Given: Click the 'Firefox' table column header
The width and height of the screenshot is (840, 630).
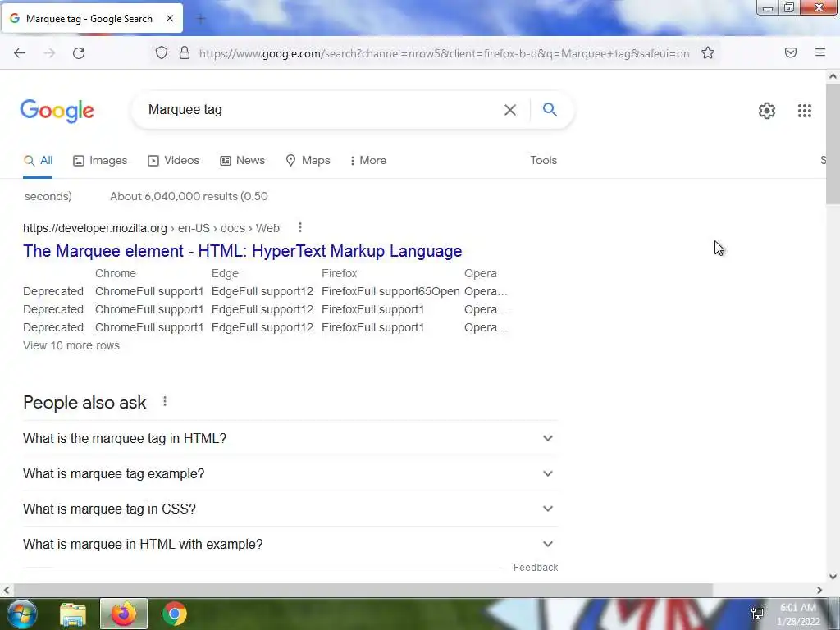Looking at the screenshot, I should click(339, 273).
